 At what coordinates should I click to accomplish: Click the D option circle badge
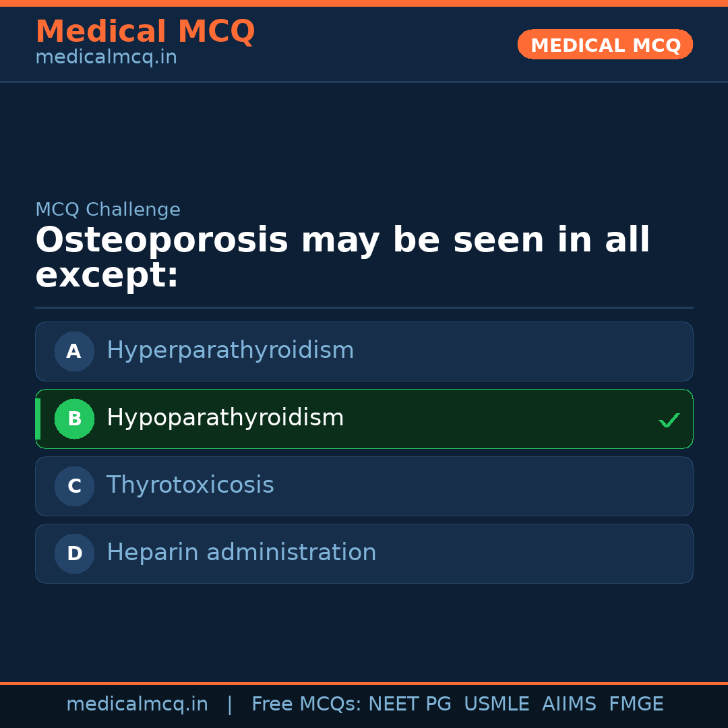point(74,553)
